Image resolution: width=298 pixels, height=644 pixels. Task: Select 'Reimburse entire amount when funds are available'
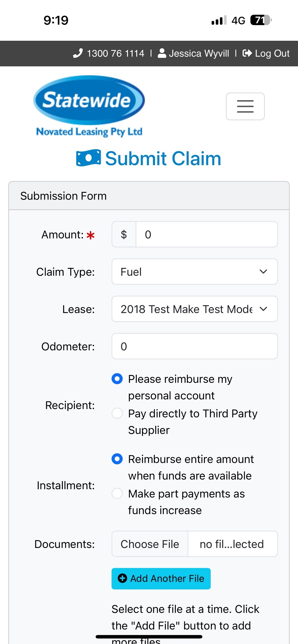click(x=117, y=459)
